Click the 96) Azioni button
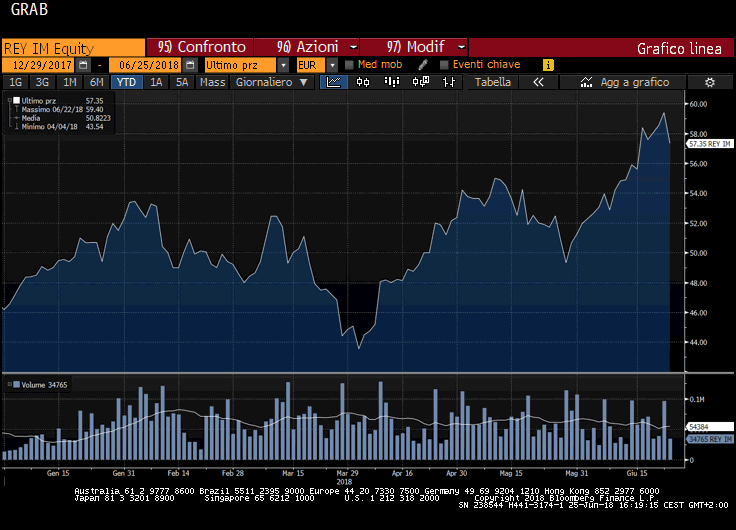This screenshot has width=736, height=530. (x=307, y=47)
